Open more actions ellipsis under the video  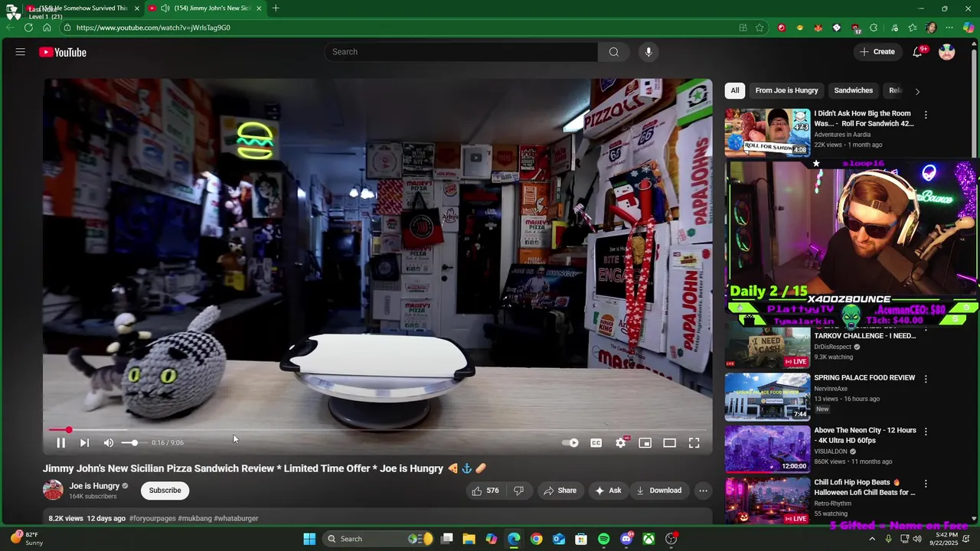(703, 491)
